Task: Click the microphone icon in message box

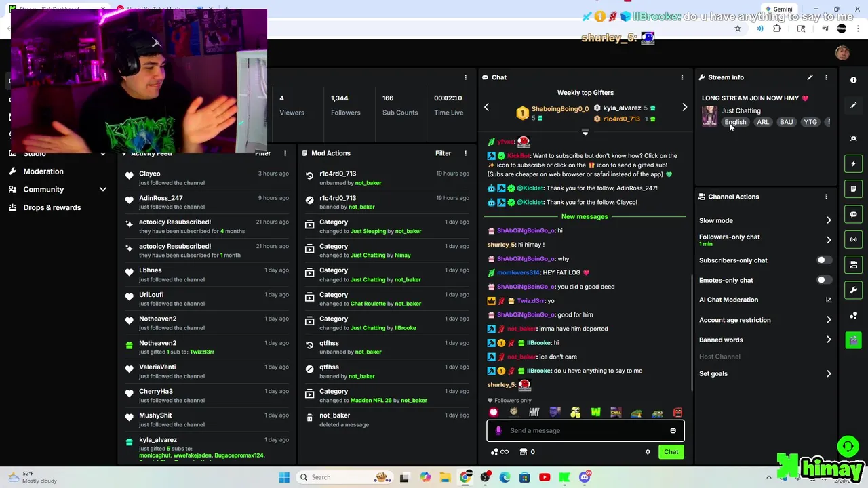Action: point(498,430)
